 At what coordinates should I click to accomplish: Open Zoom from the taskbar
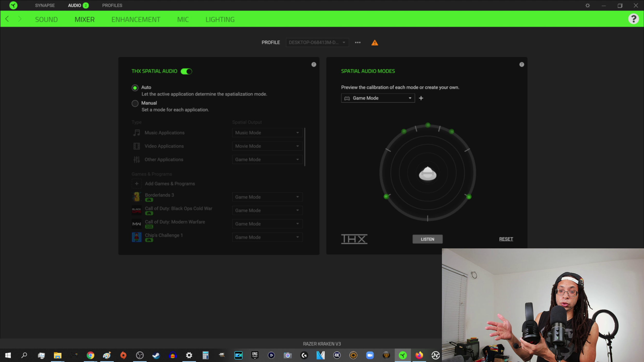[370, 355]
